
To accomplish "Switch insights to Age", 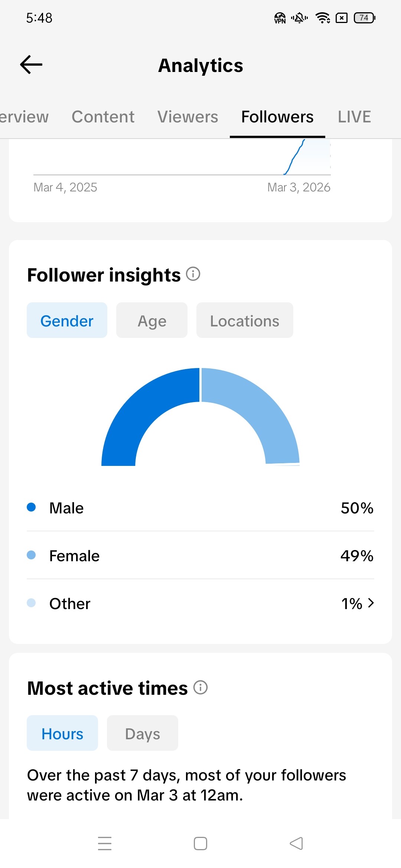I will click(x=152, y=320).
